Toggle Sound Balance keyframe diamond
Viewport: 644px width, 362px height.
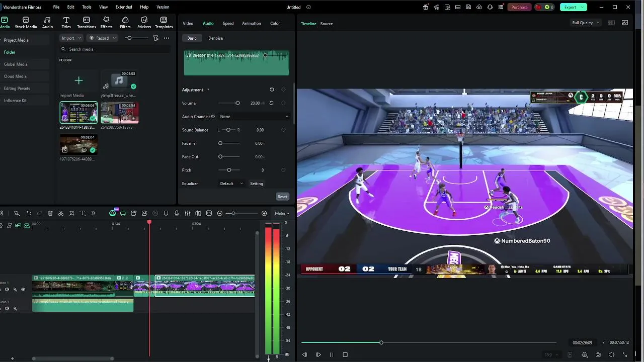point(283,130)
